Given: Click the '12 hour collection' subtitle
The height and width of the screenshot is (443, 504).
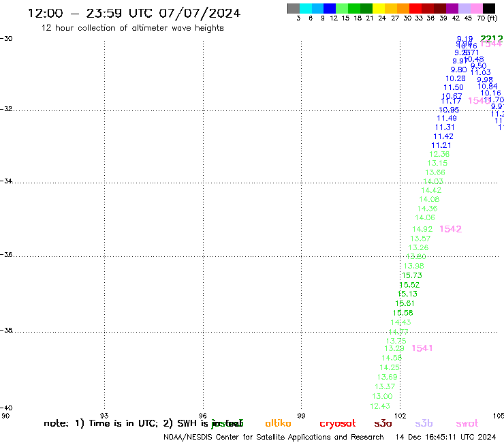Looking at the screenshot, I should click(132, 28).
